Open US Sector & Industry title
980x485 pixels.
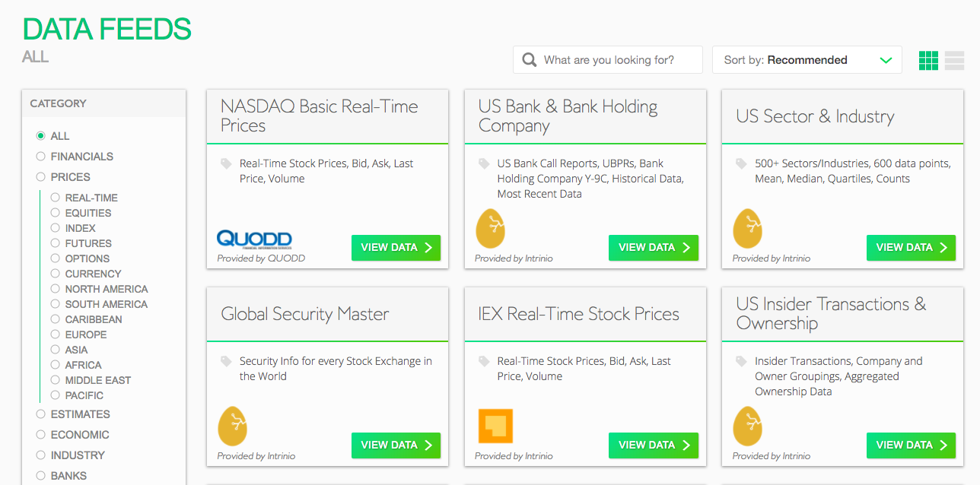pyautogui.click(x=815, y=116)
